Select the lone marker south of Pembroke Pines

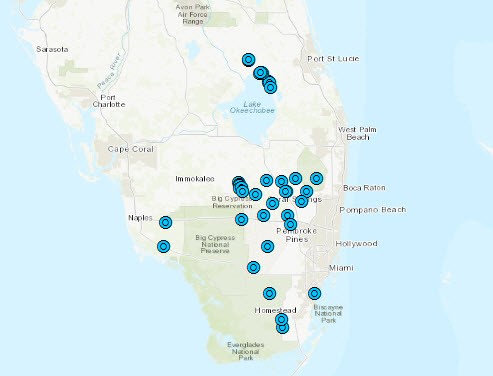tap(267, 247)
